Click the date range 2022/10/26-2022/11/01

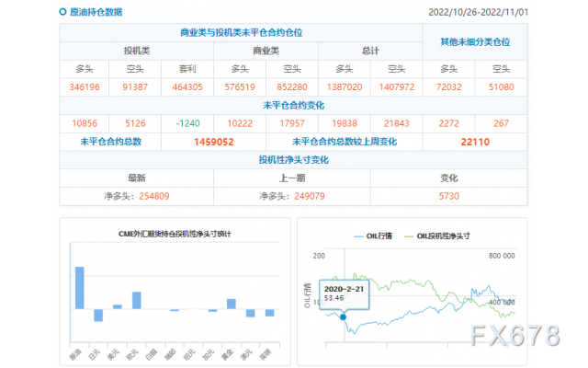point(478,12)
